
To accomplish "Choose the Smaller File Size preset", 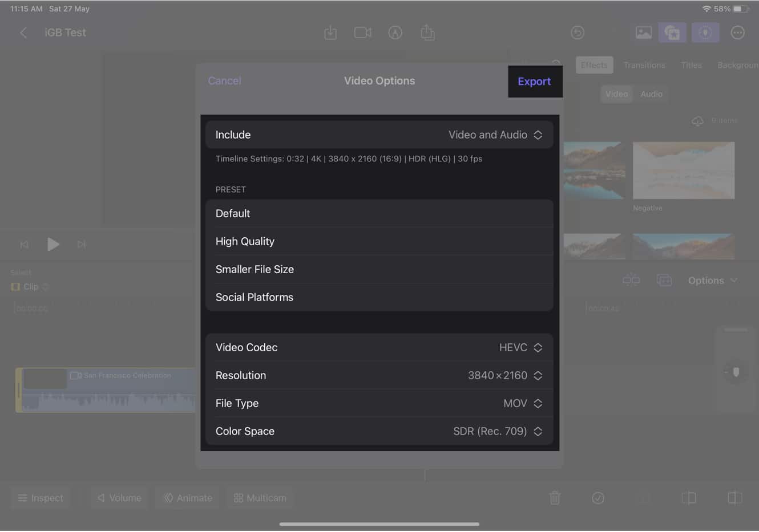I will click(x=379, y=269).
